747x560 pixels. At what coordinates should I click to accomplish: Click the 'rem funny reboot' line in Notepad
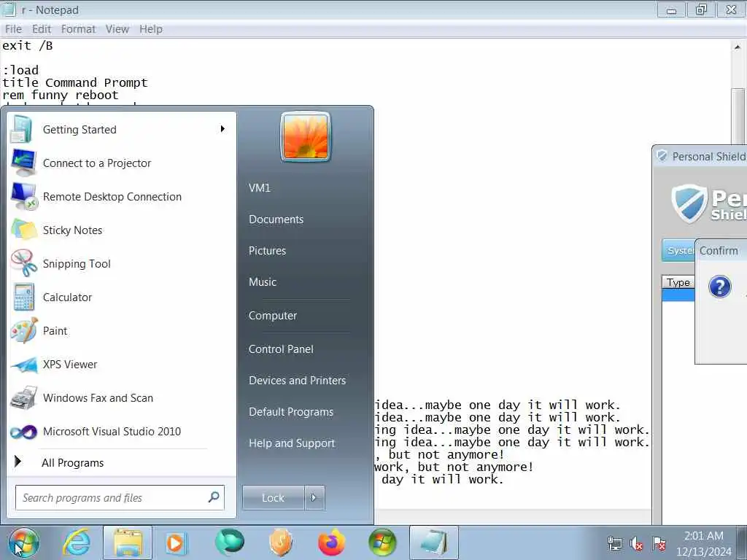coord(60,96)
